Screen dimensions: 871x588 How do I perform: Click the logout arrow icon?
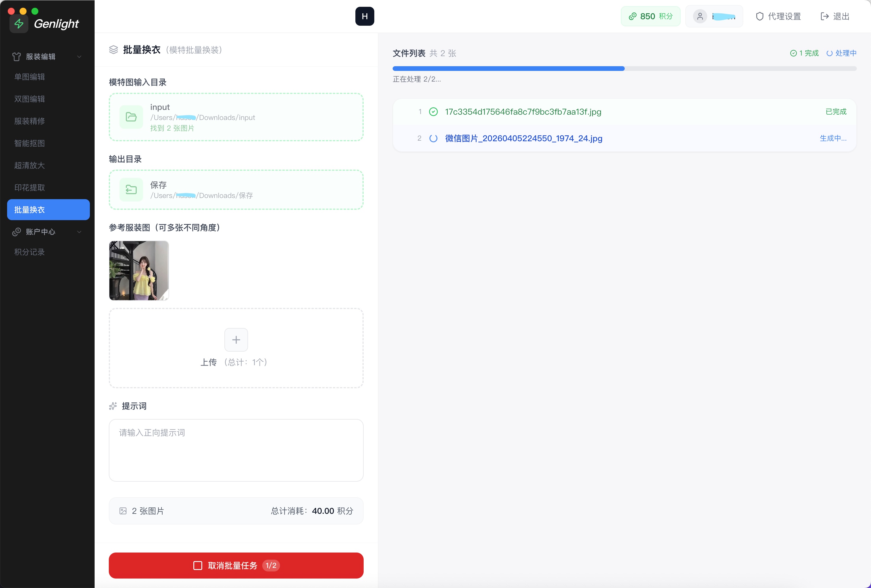[825, 16]
